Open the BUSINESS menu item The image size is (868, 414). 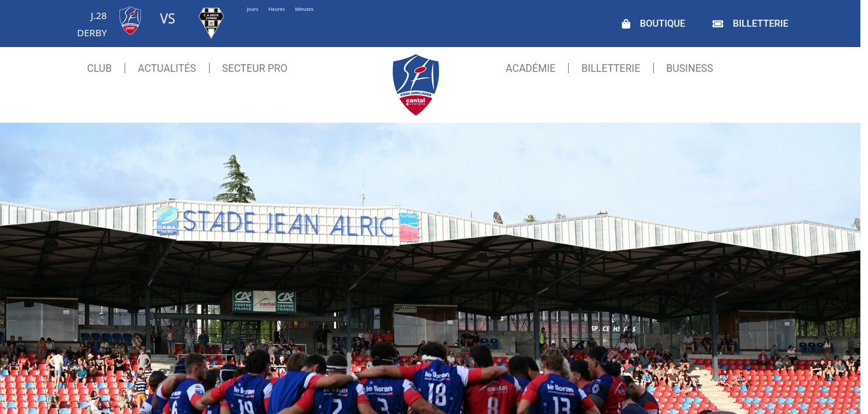689,68
